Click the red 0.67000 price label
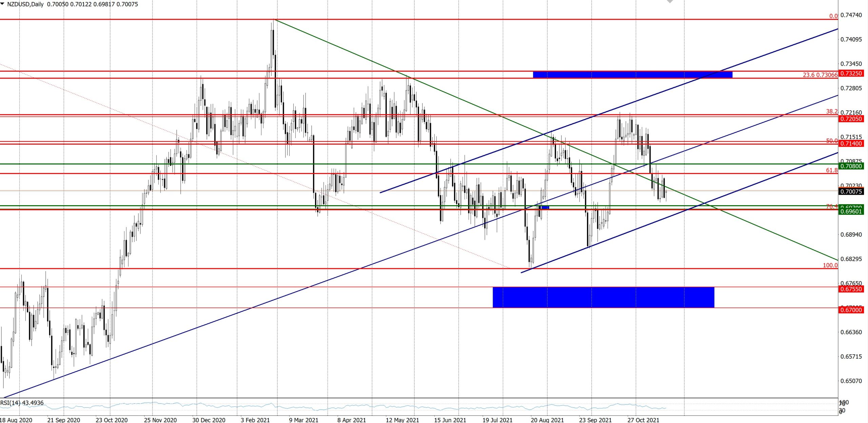 point(851,310)
